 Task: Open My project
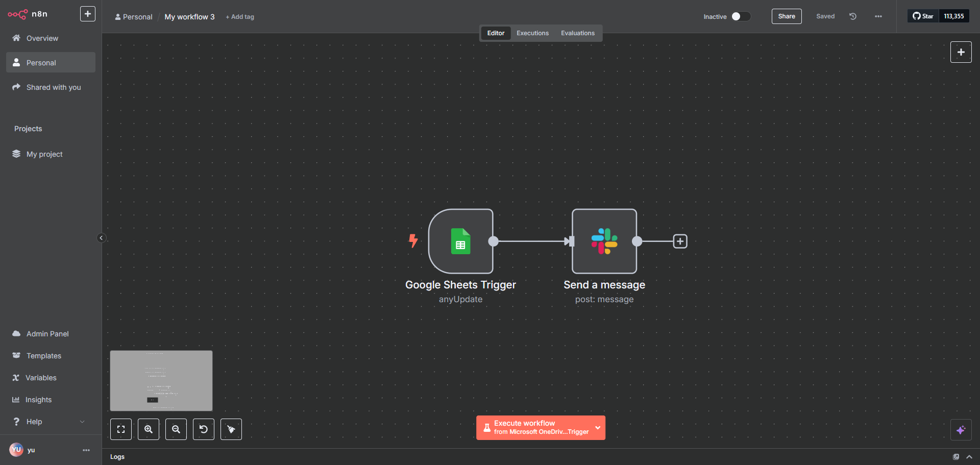click(51, 154)
